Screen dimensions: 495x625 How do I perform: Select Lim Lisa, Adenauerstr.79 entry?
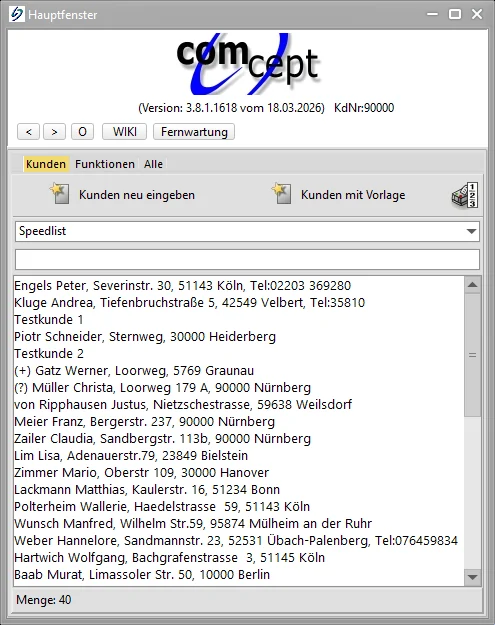(239, 456)
